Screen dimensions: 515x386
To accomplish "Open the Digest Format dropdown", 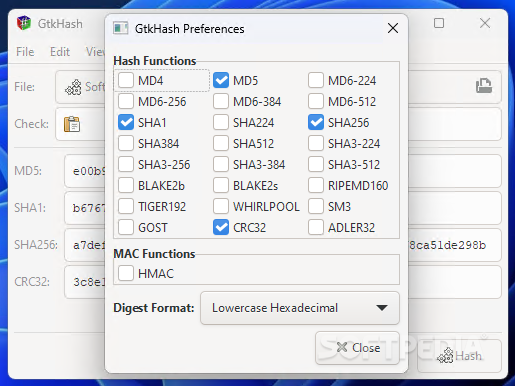I will (x=300, y=308).
